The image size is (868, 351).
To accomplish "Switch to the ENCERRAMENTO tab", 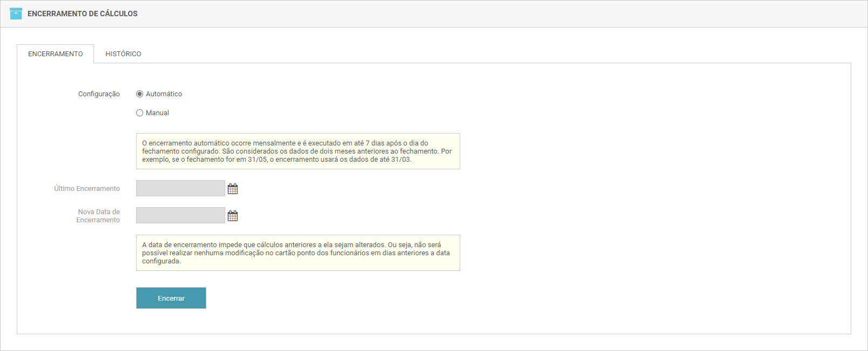I will pyautogui.click(x=56, y=54).
